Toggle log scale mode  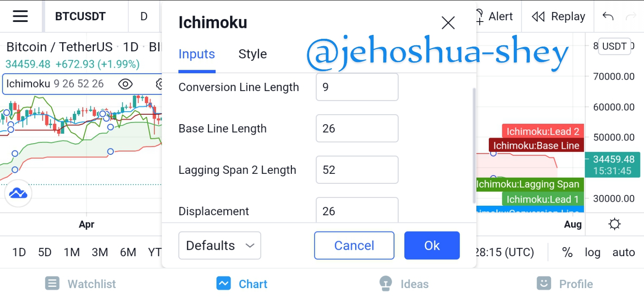coord(592,252)
